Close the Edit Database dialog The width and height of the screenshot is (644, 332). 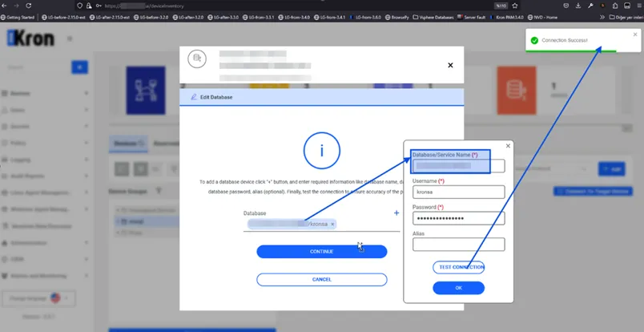pyautogui.click(x=450, y=65)
